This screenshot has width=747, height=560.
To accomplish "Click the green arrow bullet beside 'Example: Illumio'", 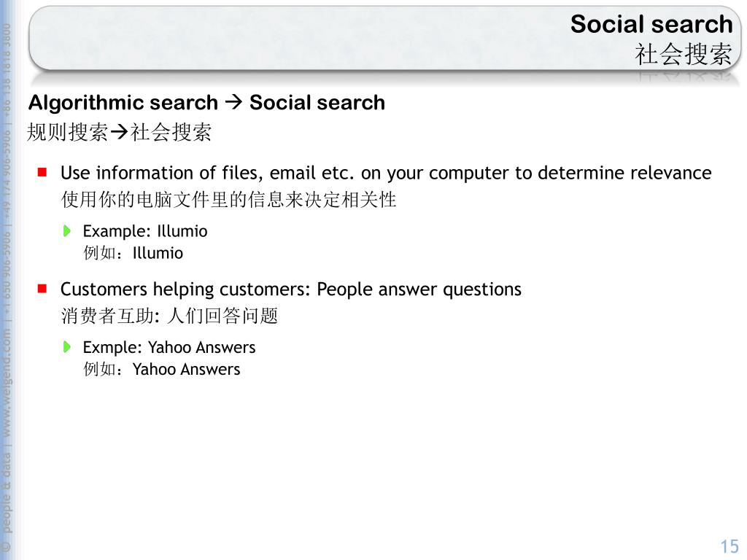I will (67, 231).
